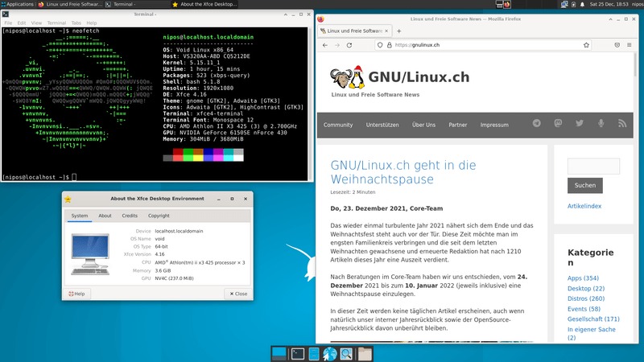
Task: Switch to System tab in About Xfce
Action: click(80, 216)
